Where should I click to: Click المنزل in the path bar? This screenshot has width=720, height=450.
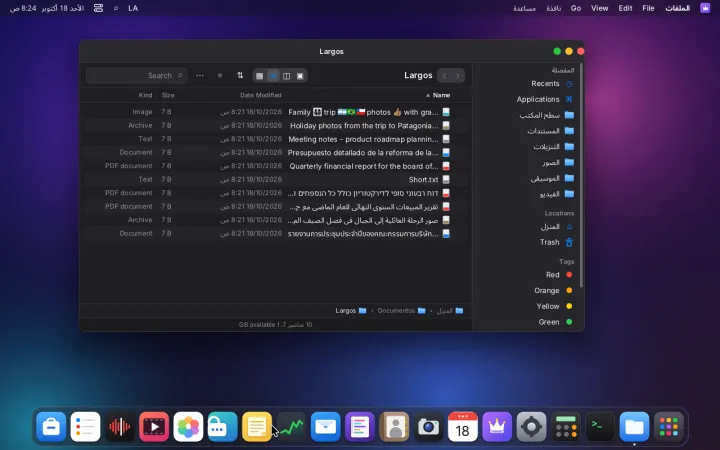450,311
